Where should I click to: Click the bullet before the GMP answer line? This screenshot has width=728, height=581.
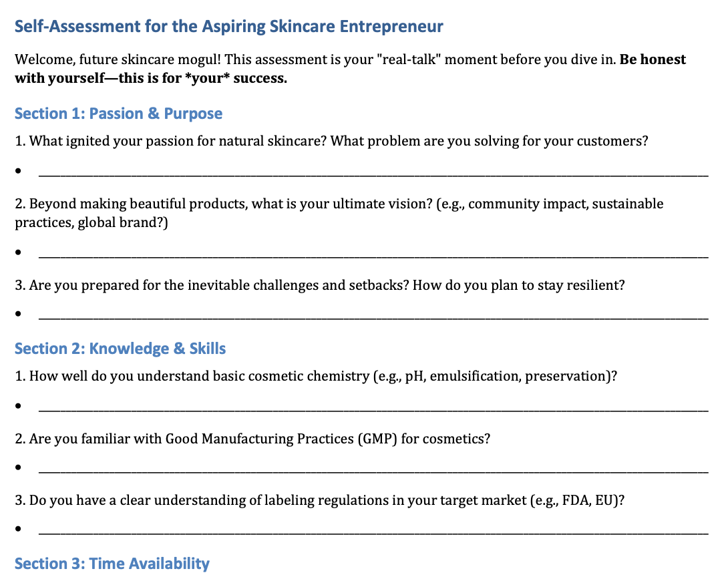18,467
